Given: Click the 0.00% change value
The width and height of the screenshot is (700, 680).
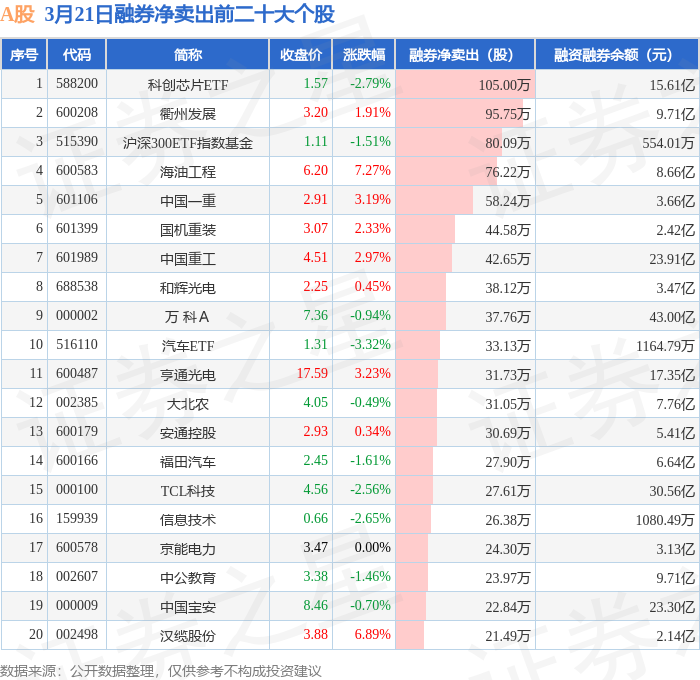Looking at the screenshot, I should (x=372, y=548).
